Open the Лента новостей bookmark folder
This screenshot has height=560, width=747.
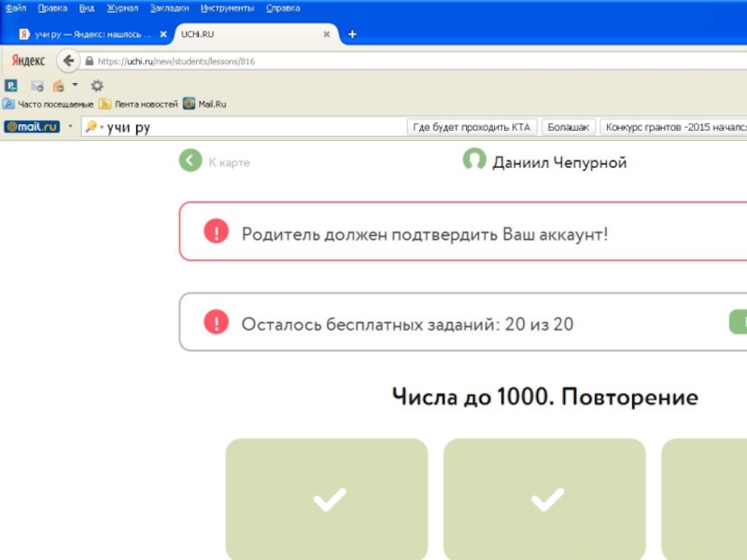pyautogui.click(x=138, y=104)
